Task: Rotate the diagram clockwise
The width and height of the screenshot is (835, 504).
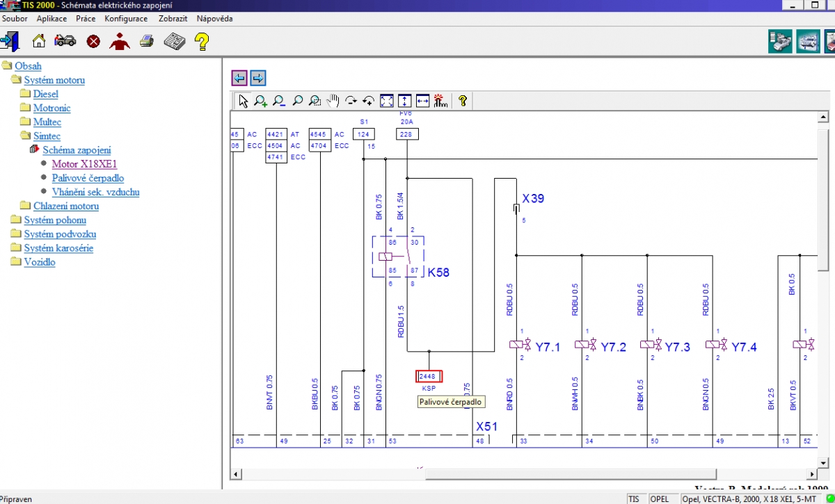Action: pos(351,101)
